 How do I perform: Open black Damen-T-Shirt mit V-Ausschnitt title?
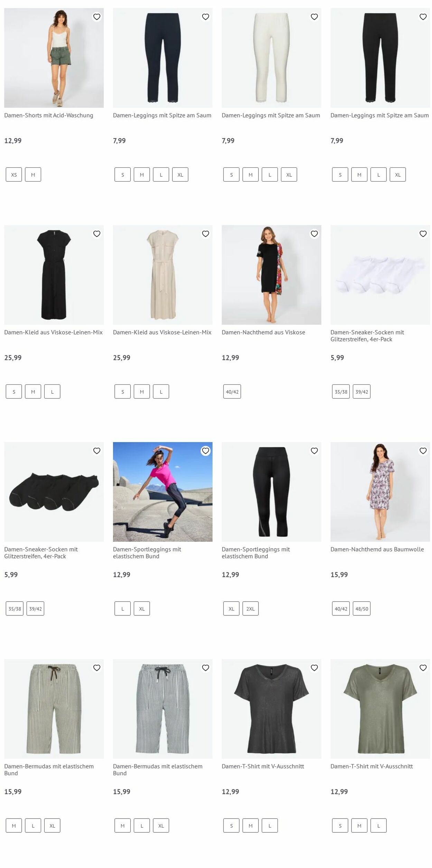263,766
